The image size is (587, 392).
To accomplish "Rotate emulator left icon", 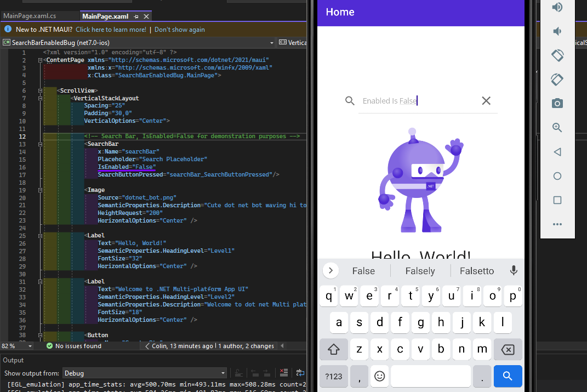I will click(x=557, y=55).
